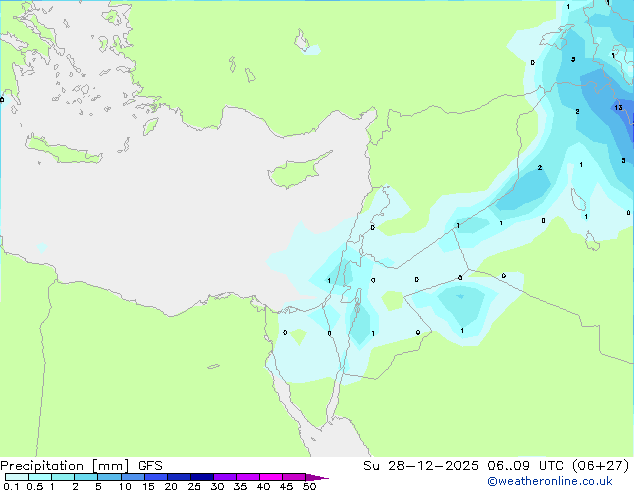Click the 30–35 mm purple legend swatch
The image size is (634, 490).
pyautogui.click(x=225, y=477)
